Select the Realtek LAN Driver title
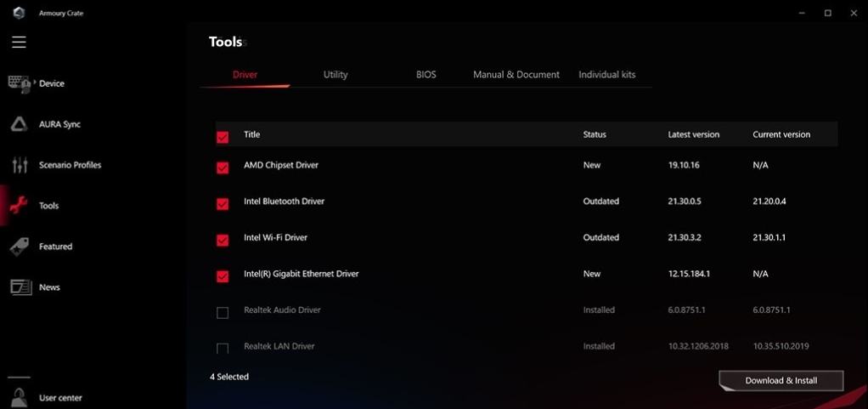 coord(279,346)
